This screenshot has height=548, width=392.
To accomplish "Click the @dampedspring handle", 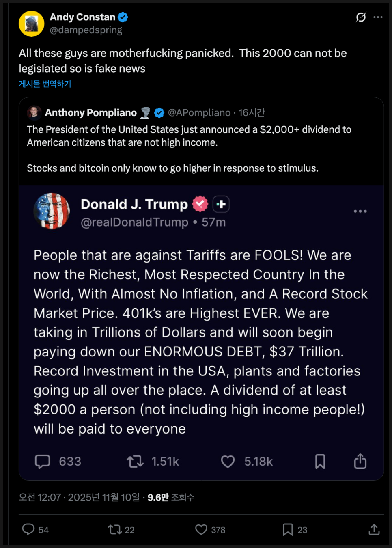I will pyautogui.click(x=86, y=30).
